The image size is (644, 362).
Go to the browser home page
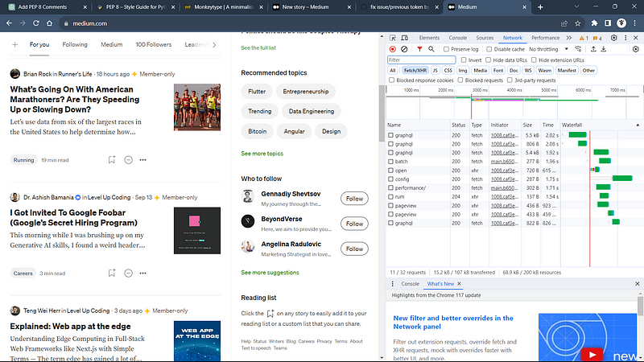click(x=49, y=23)
